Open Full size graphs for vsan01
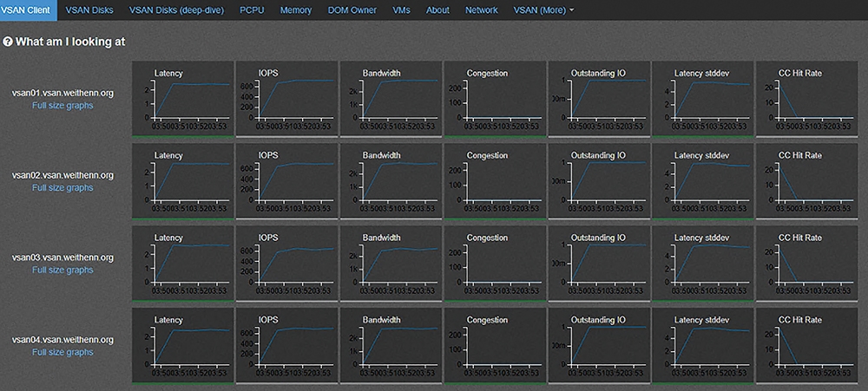The image size is (868, 391). (62, 105)
